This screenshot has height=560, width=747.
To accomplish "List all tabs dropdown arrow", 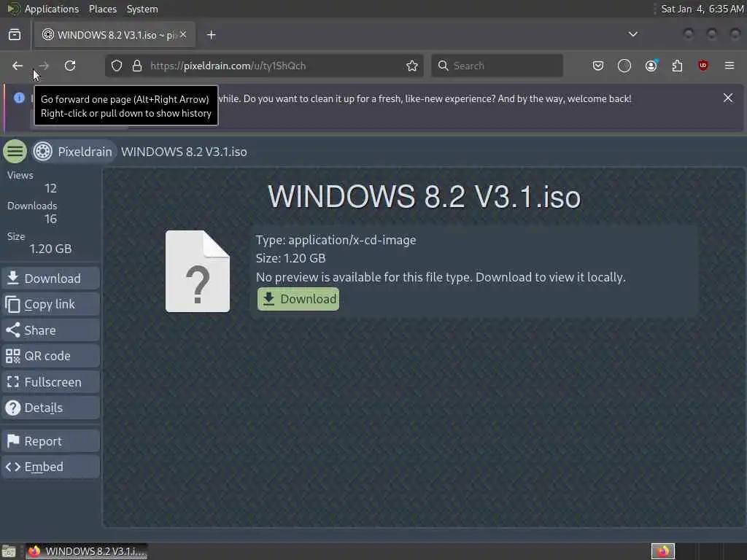I will click(x=633, y=34).
